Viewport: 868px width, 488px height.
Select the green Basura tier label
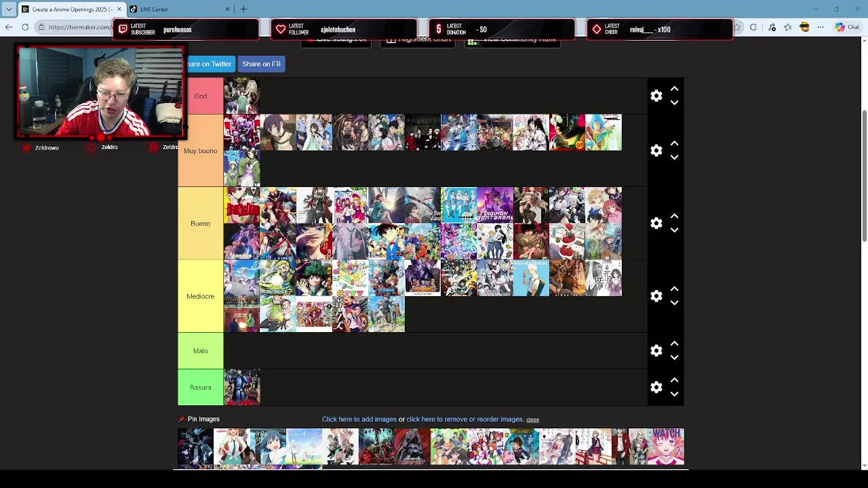201,387
